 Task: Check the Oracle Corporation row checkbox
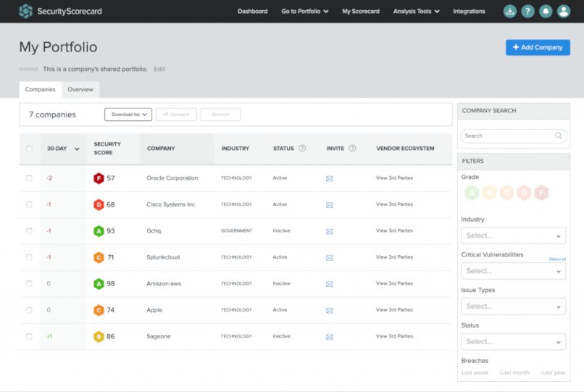click(29, 178)
